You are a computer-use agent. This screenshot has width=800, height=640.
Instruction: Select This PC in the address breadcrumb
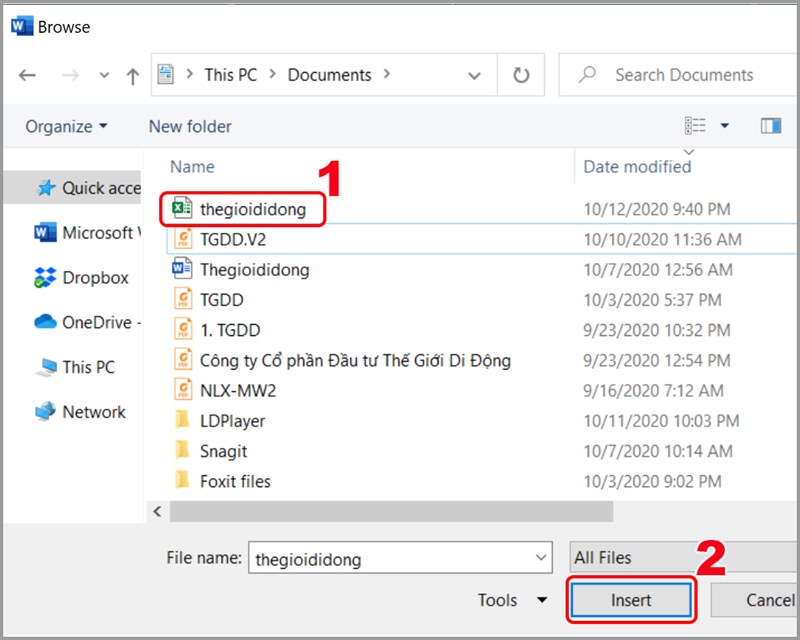231,75
